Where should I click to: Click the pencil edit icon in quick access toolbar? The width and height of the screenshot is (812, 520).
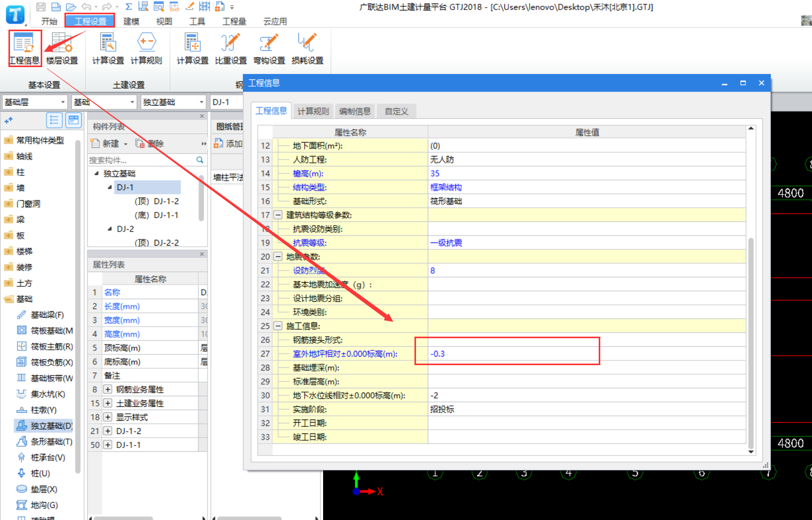[x=190, y=6]
